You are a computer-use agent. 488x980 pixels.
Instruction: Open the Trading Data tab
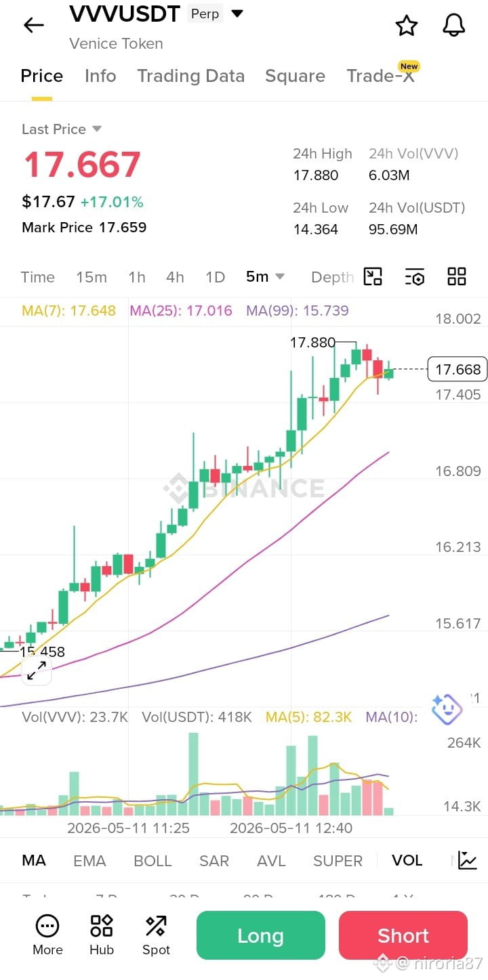(x=190, y=76)
